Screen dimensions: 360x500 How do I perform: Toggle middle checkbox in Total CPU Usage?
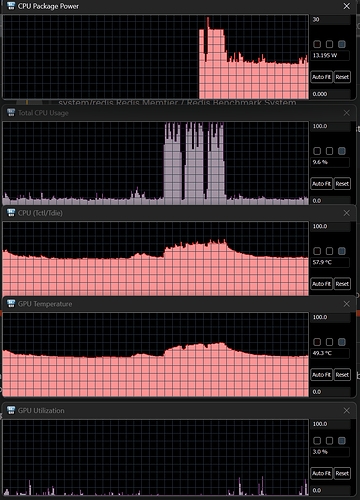329,151
